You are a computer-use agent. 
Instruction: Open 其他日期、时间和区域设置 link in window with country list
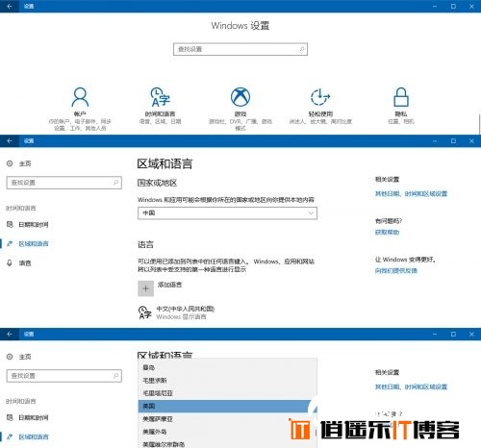411,386
